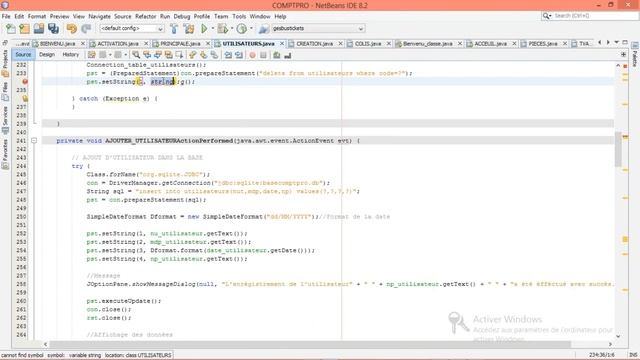Close the COLIS.java tab
The width and height of the screenshot is (640, 360).
[x=389, y=43]
